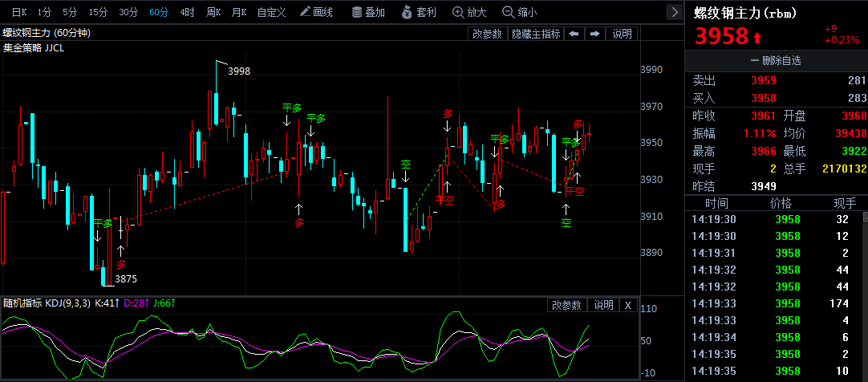Click the 最低 value 3922
This screenshot has height=382, width=868.
854,151
